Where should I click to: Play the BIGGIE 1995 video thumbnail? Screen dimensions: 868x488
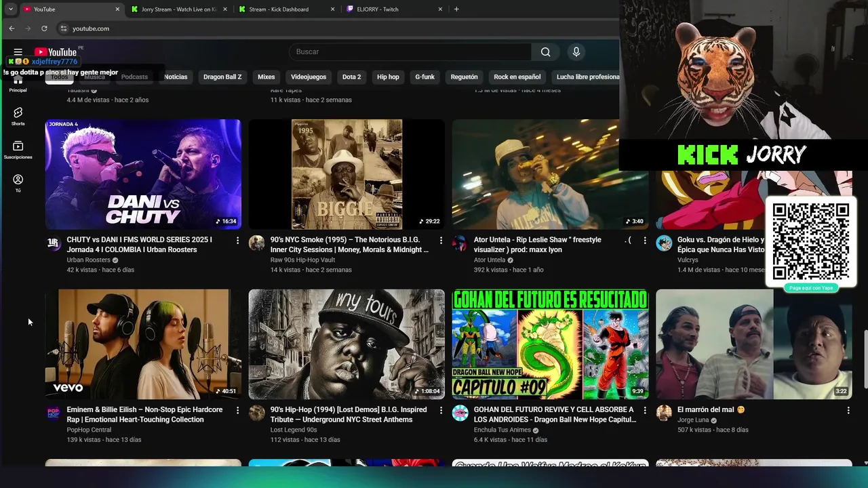tap(347, 174)
